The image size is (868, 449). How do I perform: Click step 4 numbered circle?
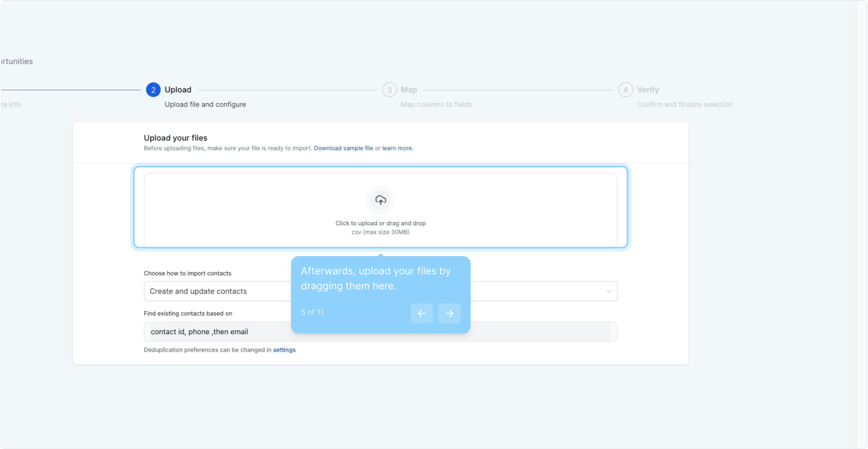click(x=625, y=90)
